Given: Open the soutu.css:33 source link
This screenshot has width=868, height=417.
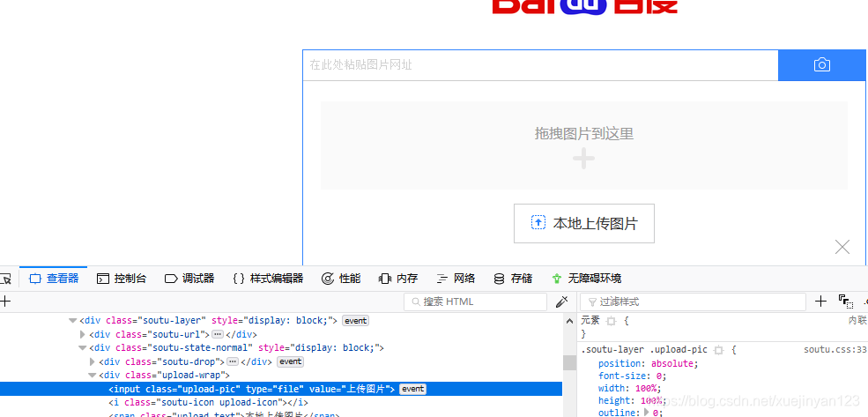Looking at the screenshot, I should (x=835, y=350).
